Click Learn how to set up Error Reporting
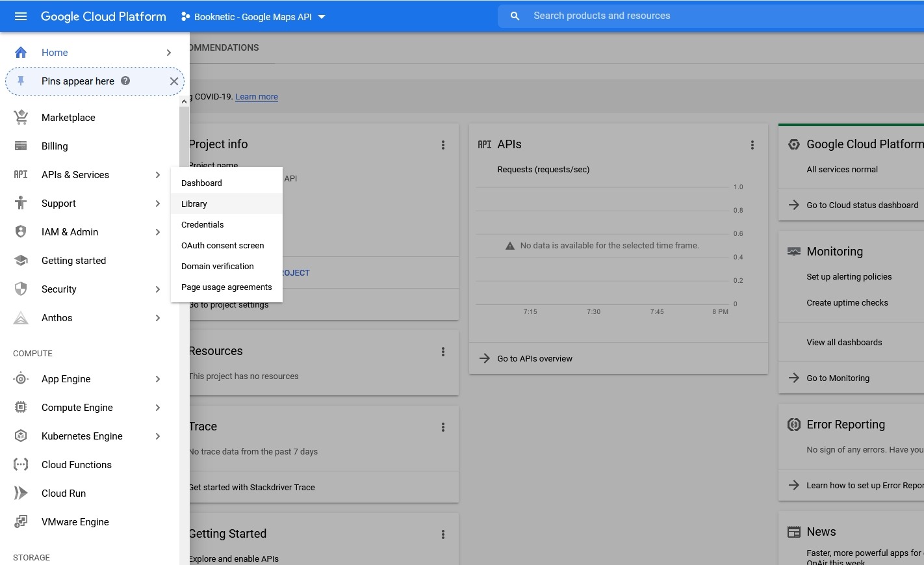This screenshot has width=924, height=565. coord(864,485)
